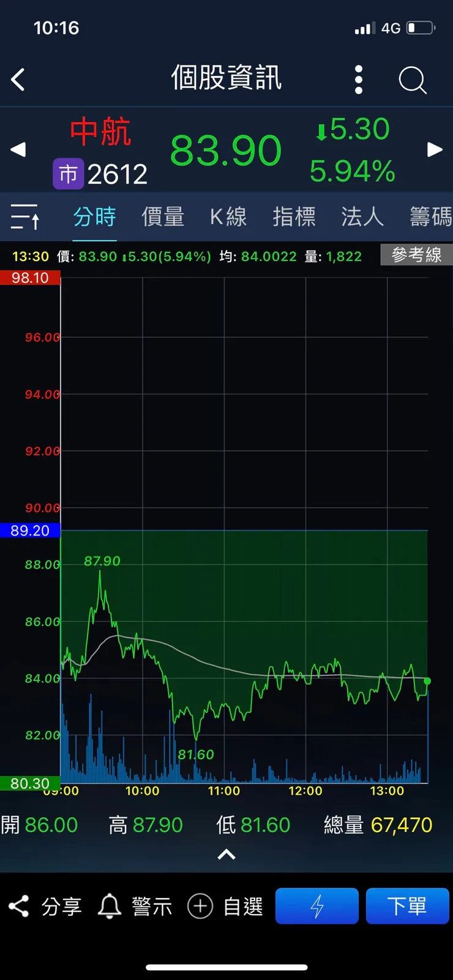Screen dimensions: 453x980
Task: Tap the 98.10 upper limit label
Action: [30, 278]
